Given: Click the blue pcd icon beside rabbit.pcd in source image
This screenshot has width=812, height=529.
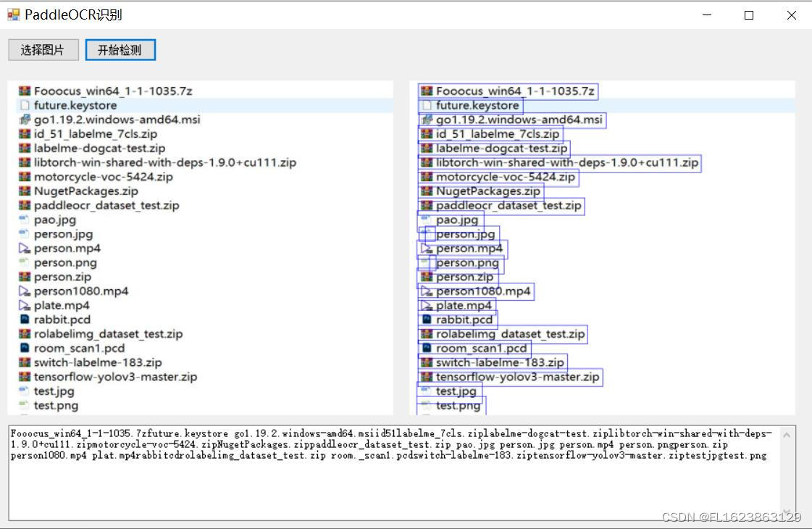Looking at the screenshot, I should tap(25, 319).
